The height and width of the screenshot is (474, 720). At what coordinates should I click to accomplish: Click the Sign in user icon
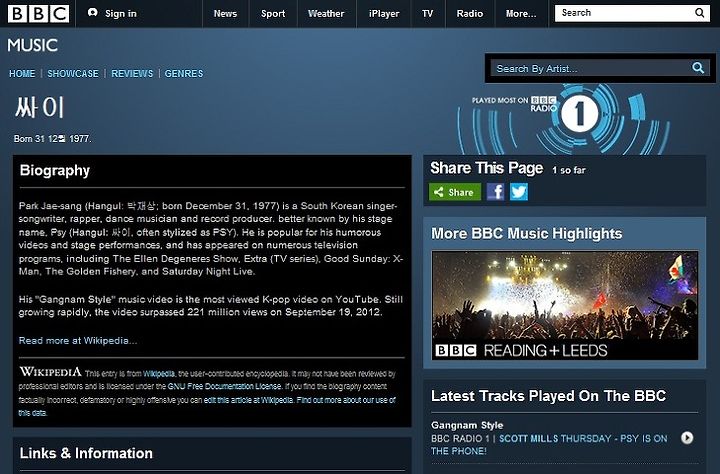pyautogui.click(x=92, y=12)
